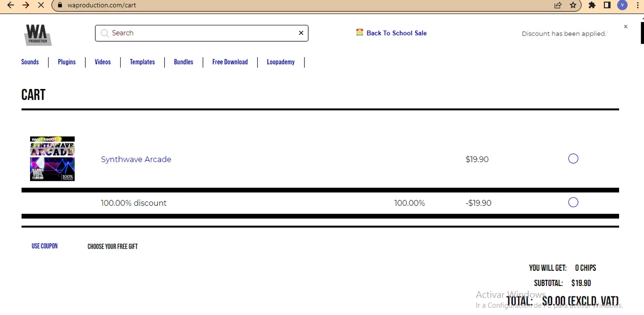Stop page loading with X icon
The height and width of the screenshot is (315, 644).
click(x=41, y=5)
